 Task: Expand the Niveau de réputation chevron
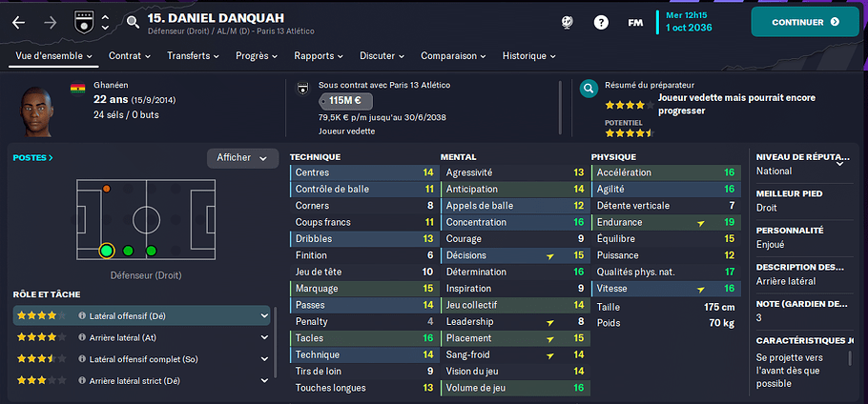click(839, 163)
